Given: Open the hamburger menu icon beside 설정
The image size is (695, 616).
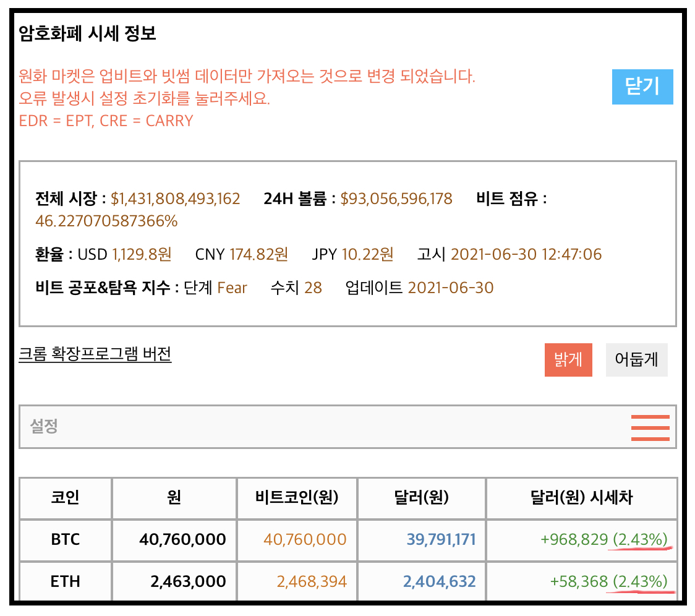Looking at the screenshot, I should pyautogui.click(x=650, y=427).
